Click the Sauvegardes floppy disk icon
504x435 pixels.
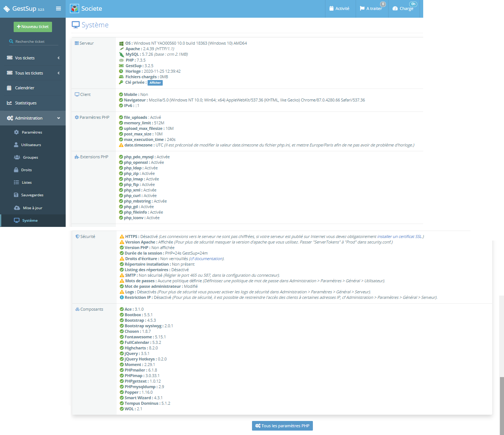[16, 195]
